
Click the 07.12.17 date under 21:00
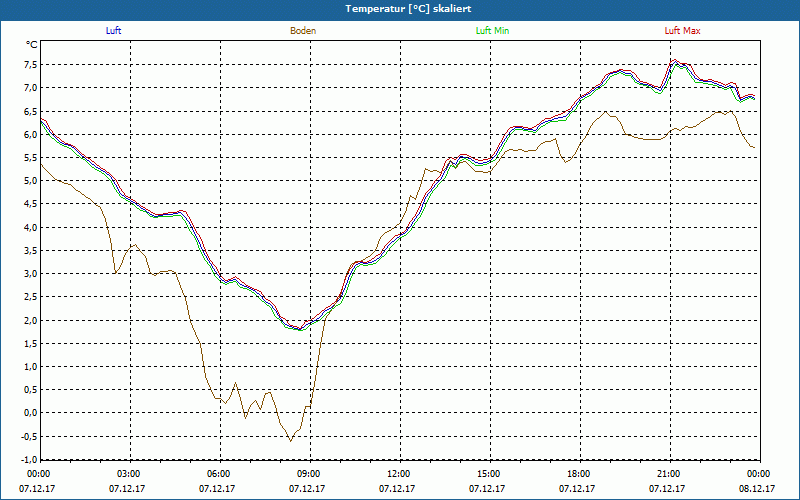[667, 488]
